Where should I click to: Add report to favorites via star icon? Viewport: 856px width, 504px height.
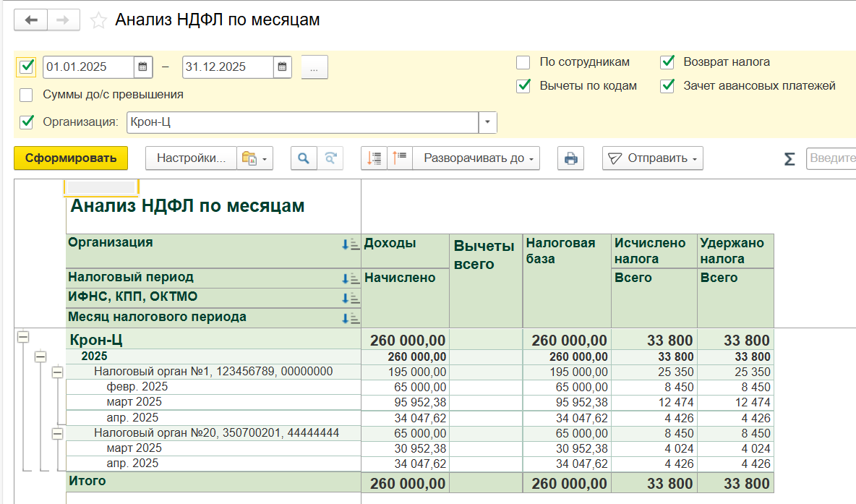coord(98,20)
